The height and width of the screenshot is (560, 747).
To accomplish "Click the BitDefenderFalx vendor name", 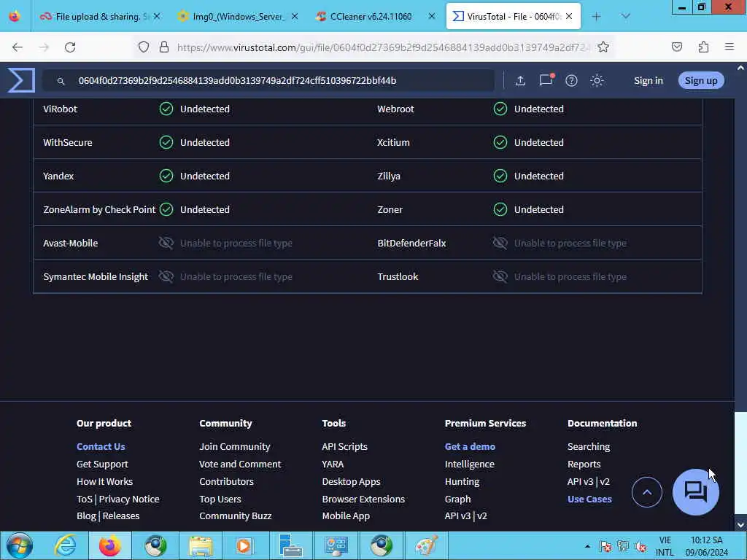I will [x=411, y=244].
